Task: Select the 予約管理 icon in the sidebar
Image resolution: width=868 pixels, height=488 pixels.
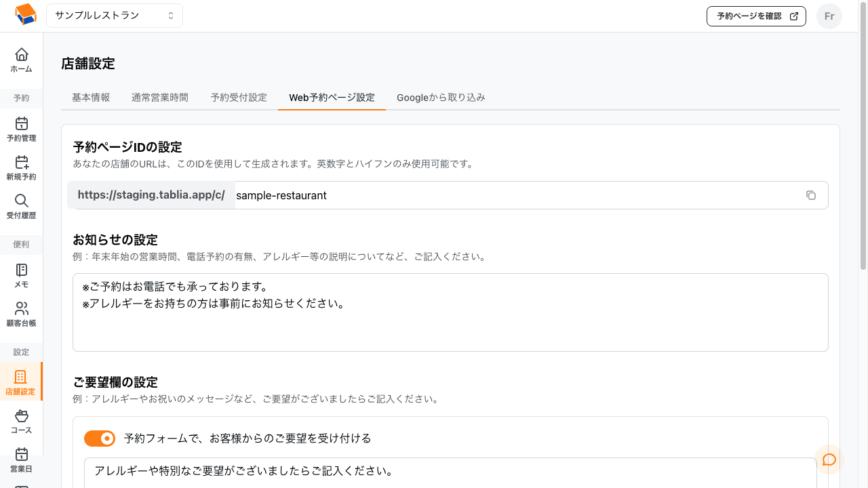Action: tap(21, 129)
